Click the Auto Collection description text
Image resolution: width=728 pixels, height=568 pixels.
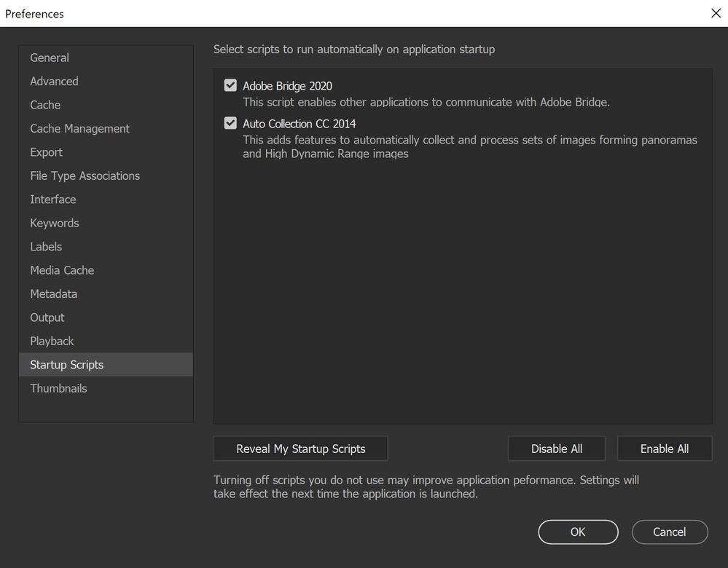470,146
